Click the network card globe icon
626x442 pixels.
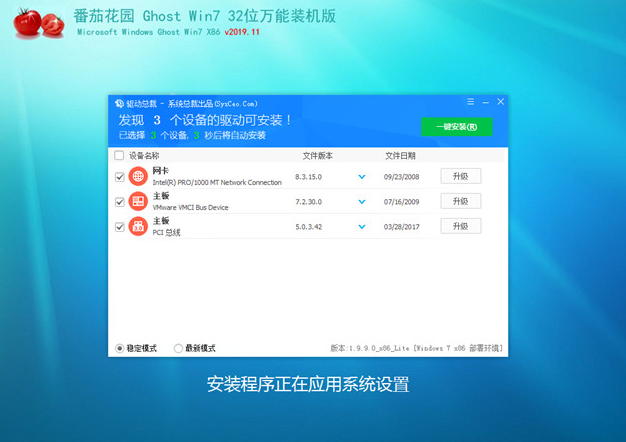(138, 176)
